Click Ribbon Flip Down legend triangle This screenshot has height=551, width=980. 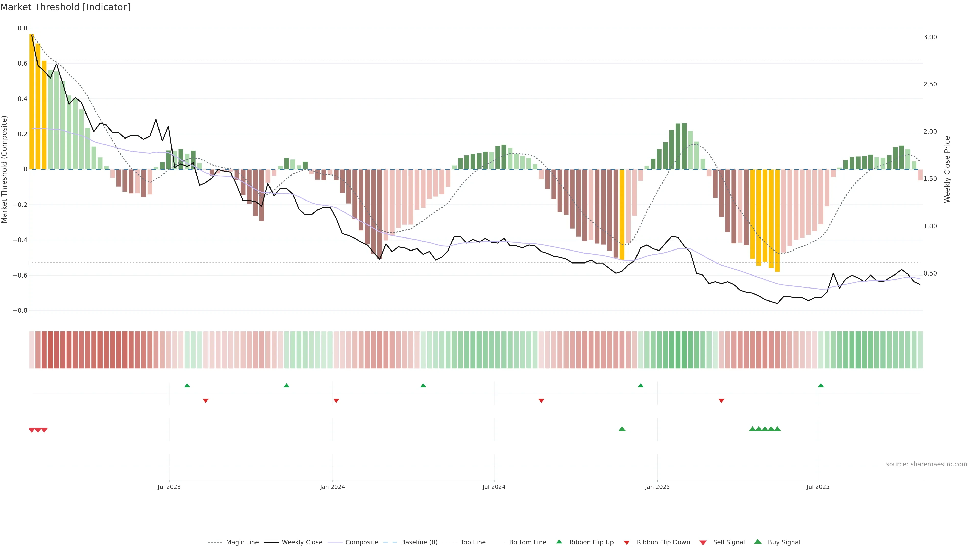coord(627,542)
